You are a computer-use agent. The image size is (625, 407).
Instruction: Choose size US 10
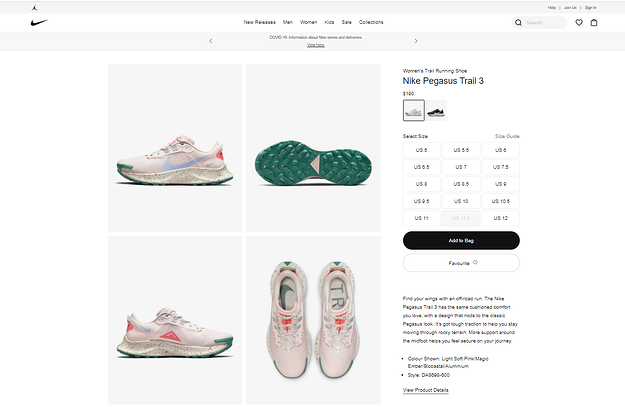pos(461,201)
